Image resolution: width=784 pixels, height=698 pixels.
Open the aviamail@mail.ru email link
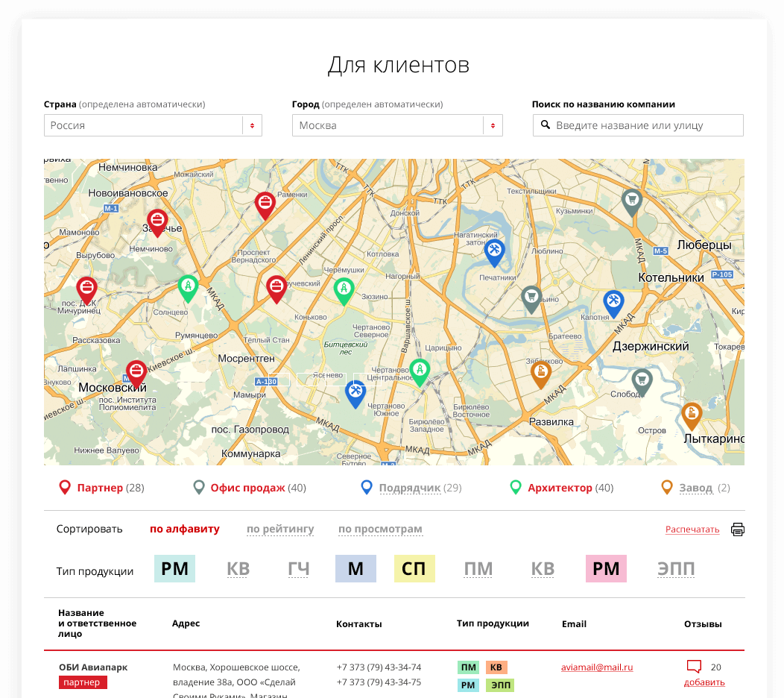click(596, 667)
